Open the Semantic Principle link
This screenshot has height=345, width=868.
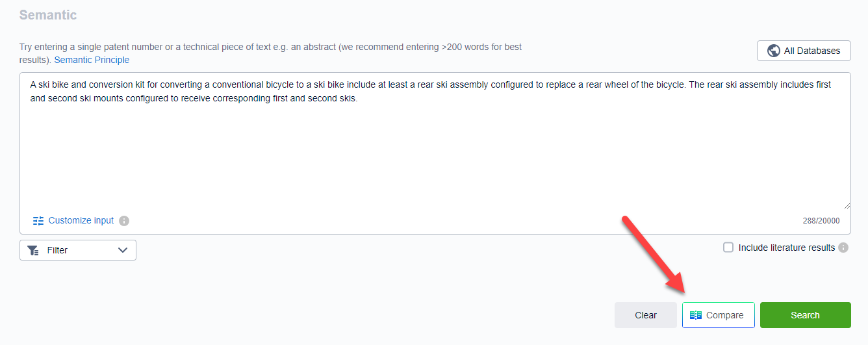point(92,60)
